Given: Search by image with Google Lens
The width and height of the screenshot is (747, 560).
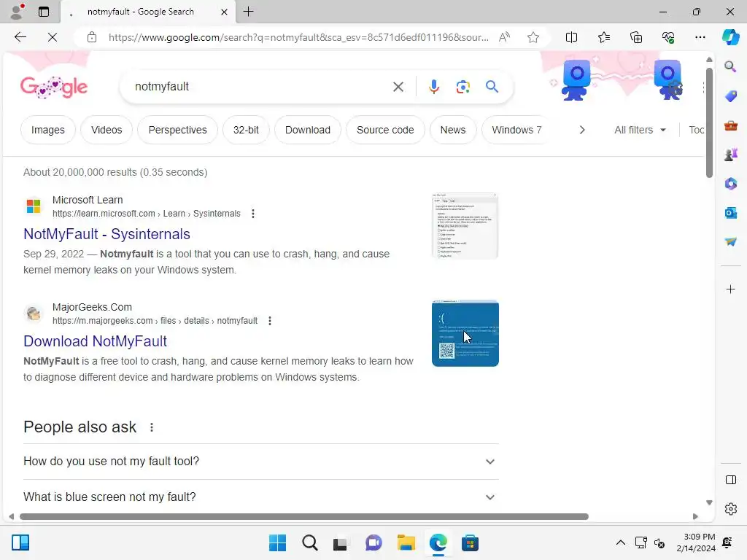Looking at the screenshot, I should click(462, 87).
